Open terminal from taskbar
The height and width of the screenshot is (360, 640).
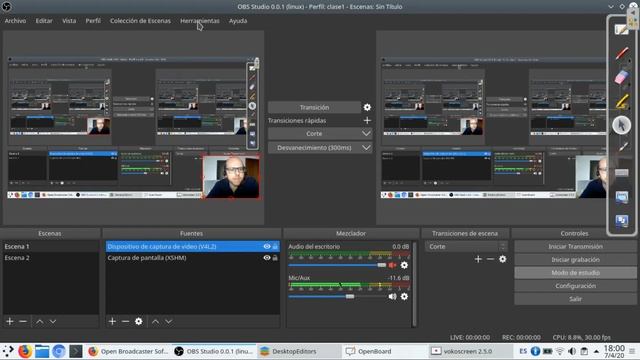[x=76, y=351]
